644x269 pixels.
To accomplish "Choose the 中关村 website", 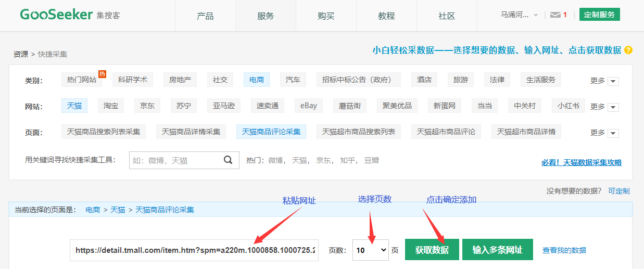I will point(525,106).
